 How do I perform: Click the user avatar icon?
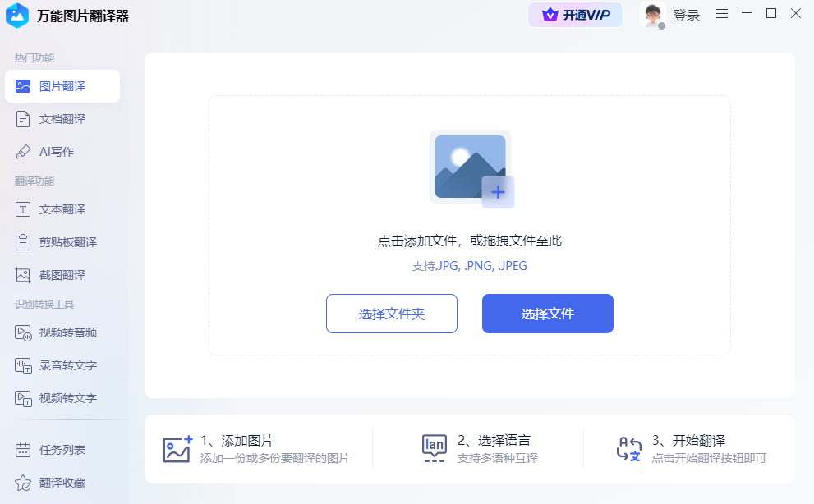click(x=652, y=15)
